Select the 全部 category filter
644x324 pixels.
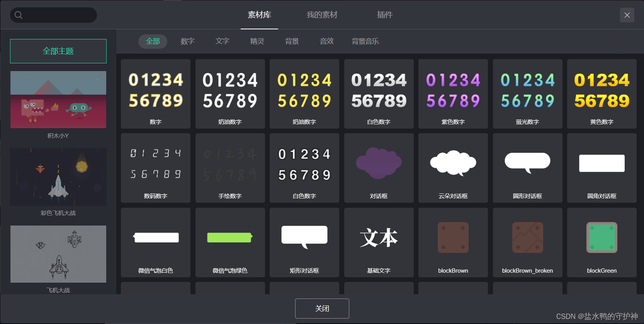click(x=153, y=41)
